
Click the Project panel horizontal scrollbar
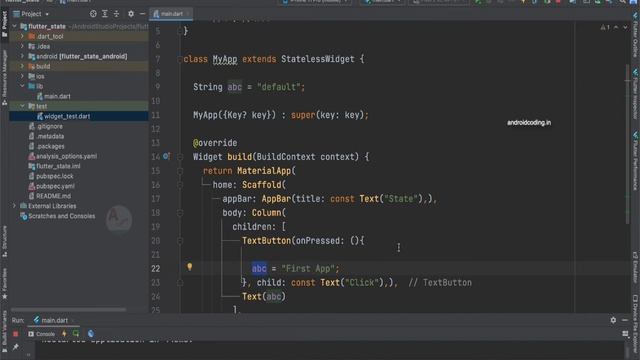click(x=69, y=309)
